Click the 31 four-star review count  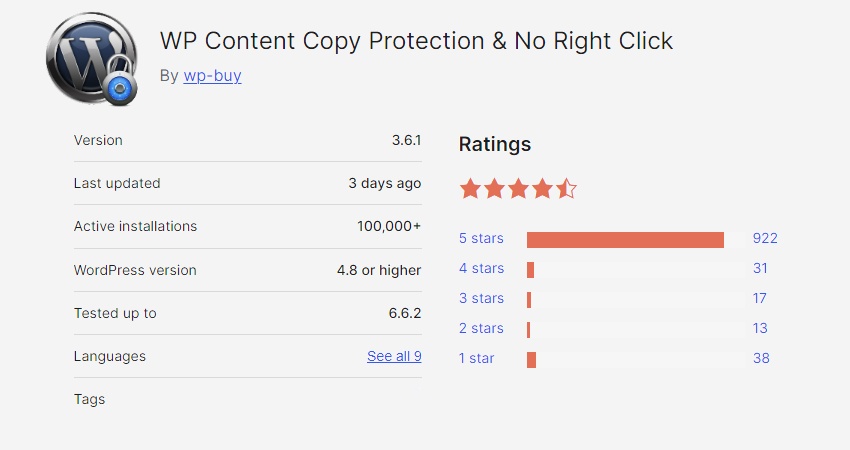(x=760, y=268)
